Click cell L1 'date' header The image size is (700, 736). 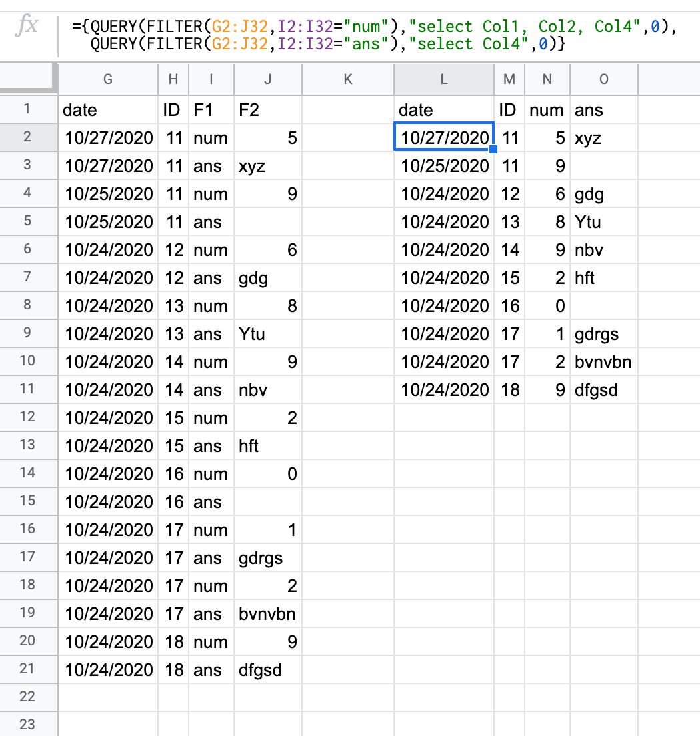[x=443, y=109]
